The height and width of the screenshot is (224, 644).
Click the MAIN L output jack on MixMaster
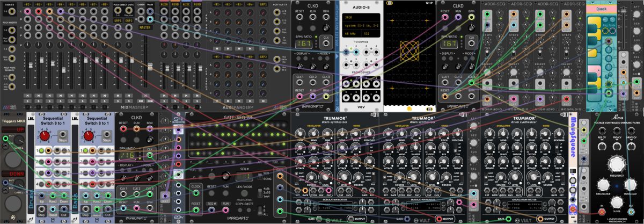click(149, 11)
